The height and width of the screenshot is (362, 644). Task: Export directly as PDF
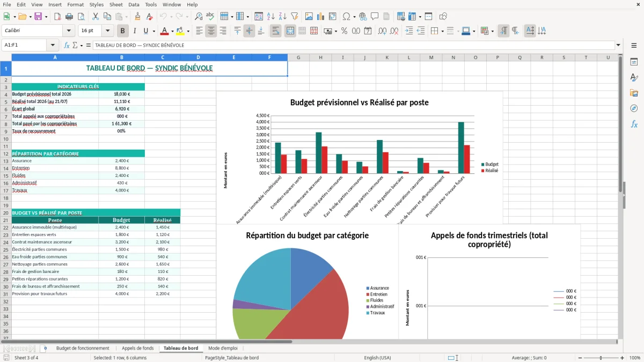coord(57,17)
